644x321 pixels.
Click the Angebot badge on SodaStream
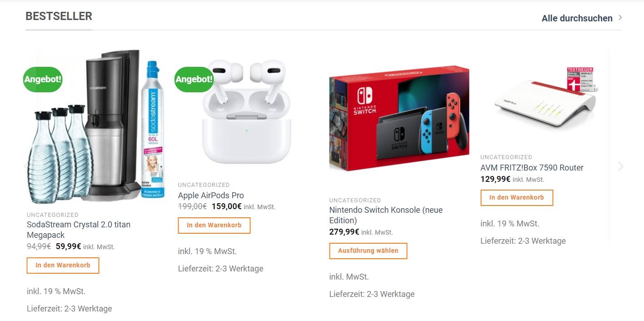[x=43, y=79]
